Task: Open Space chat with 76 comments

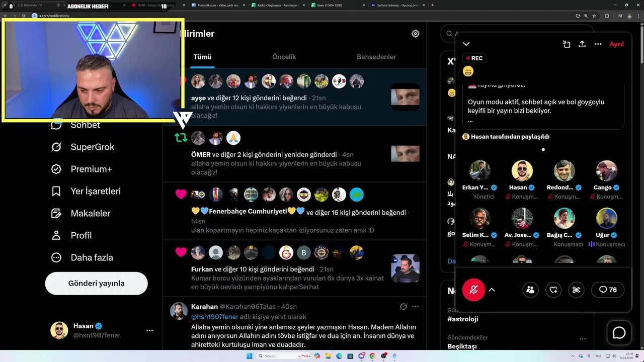Action: (608, 290)
